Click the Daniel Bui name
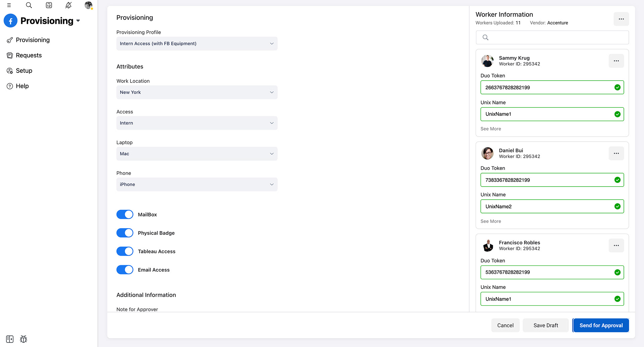644x347 pixels. (511, 150)
